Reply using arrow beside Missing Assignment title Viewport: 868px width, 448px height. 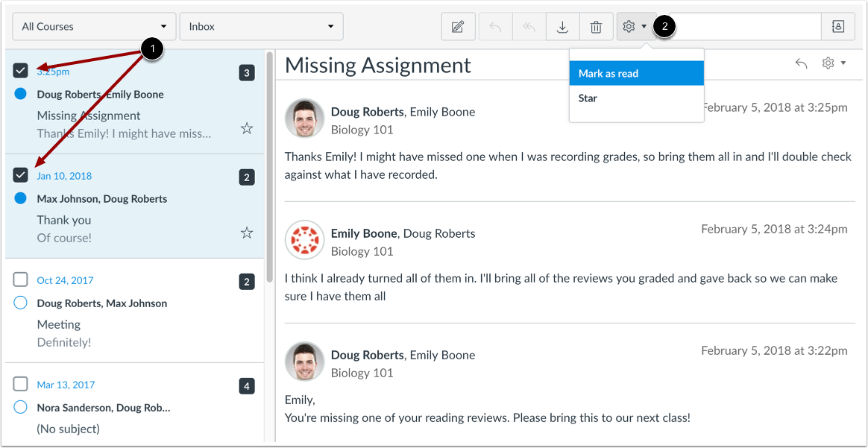tap(801, 63)
